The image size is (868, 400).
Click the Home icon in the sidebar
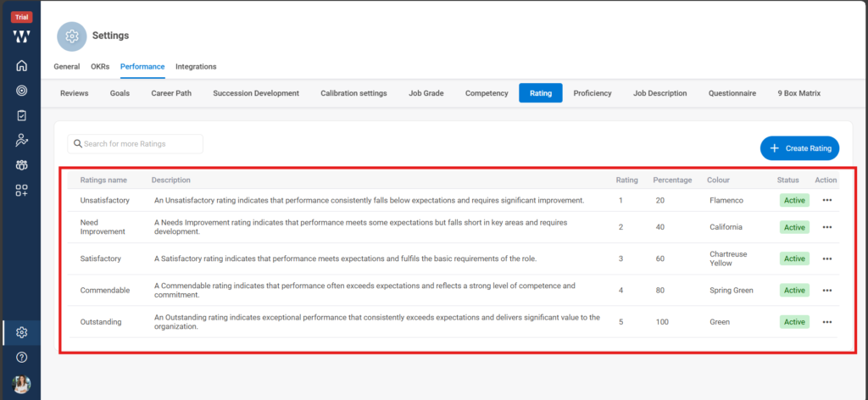[21, 66]
